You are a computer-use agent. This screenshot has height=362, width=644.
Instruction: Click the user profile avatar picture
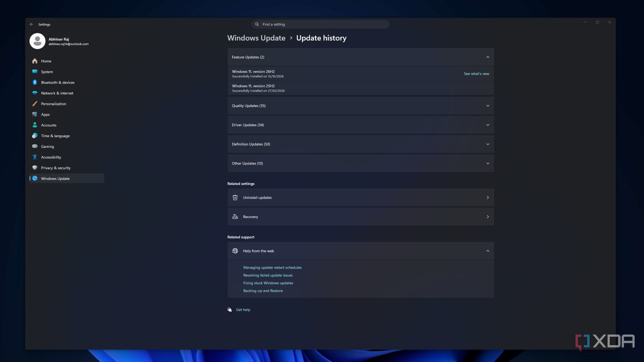pos(37,41)
